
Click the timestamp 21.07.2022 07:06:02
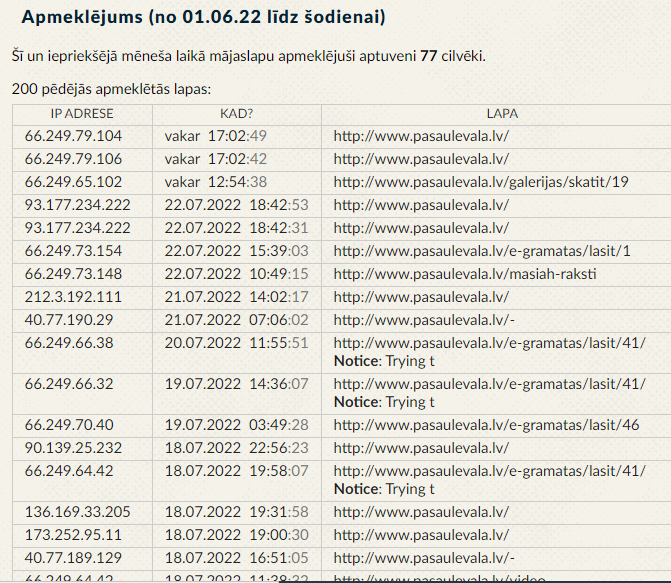[237, 320]
